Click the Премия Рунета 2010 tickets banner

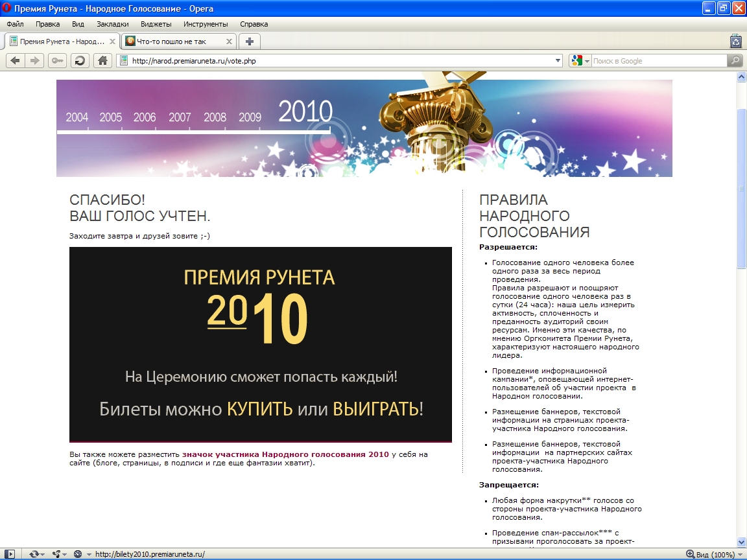pos(261,344)
